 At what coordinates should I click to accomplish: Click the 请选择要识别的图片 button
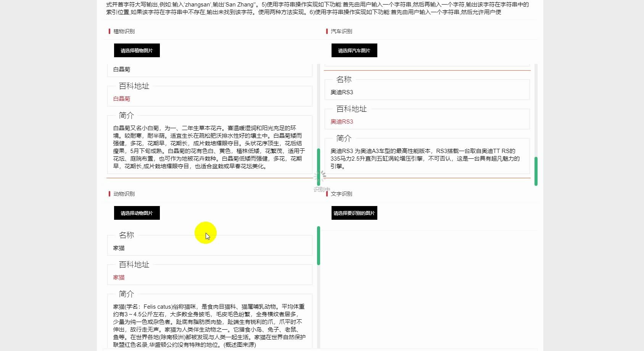coord(354,213)
